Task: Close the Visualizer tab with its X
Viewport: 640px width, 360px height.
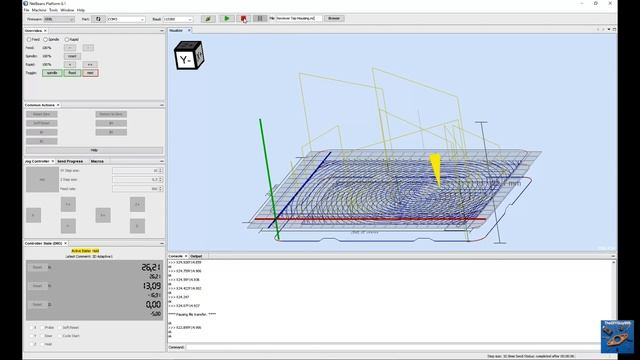Action: tap(189, 30)
